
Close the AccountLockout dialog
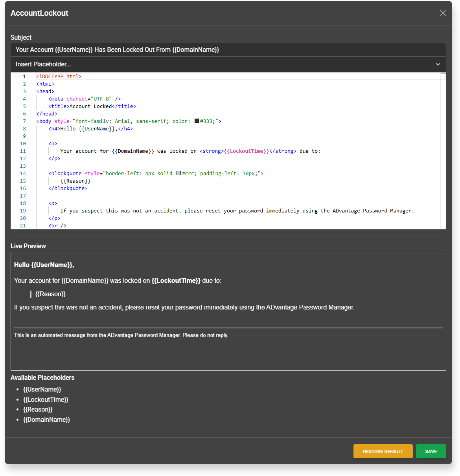(x=443, y=13)
